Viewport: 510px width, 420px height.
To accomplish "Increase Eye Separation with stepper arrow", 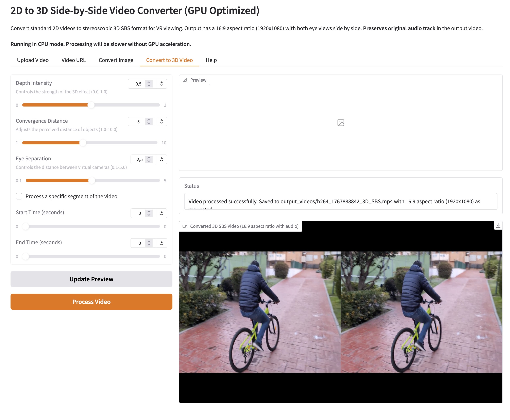I will [149, 158].
